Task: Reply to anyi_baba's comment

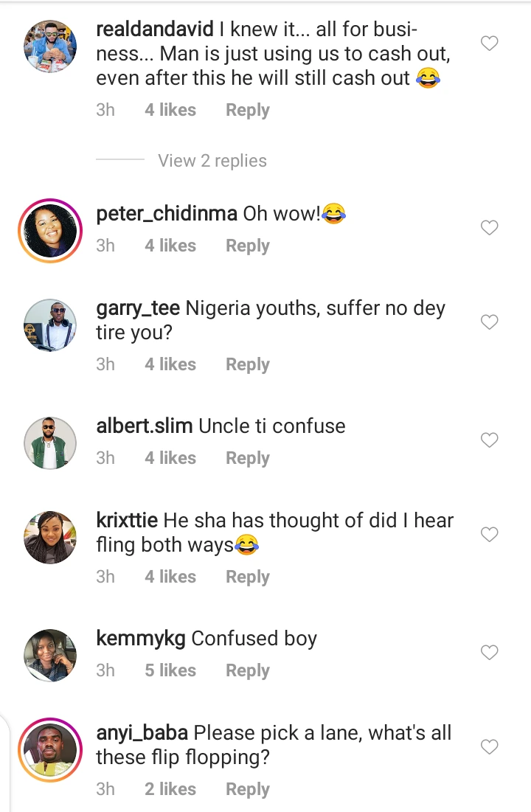Action: [x=247, y=789]
